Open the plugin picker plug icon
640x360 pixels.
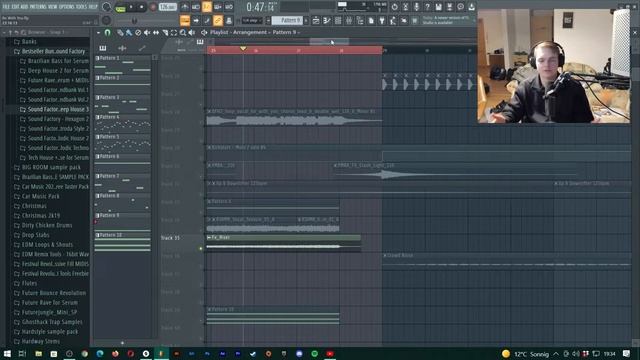coord(382,20)
